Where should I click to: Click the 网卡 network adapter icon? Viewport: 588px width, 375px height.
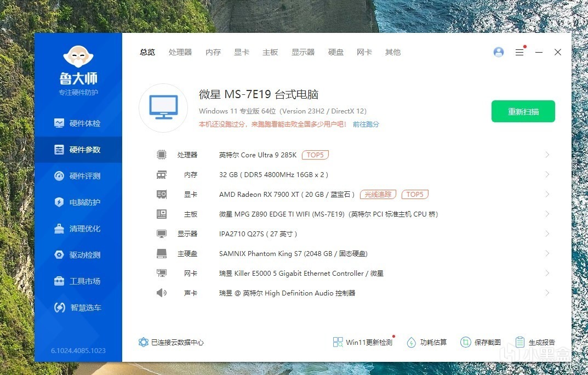tap(161, 273)
